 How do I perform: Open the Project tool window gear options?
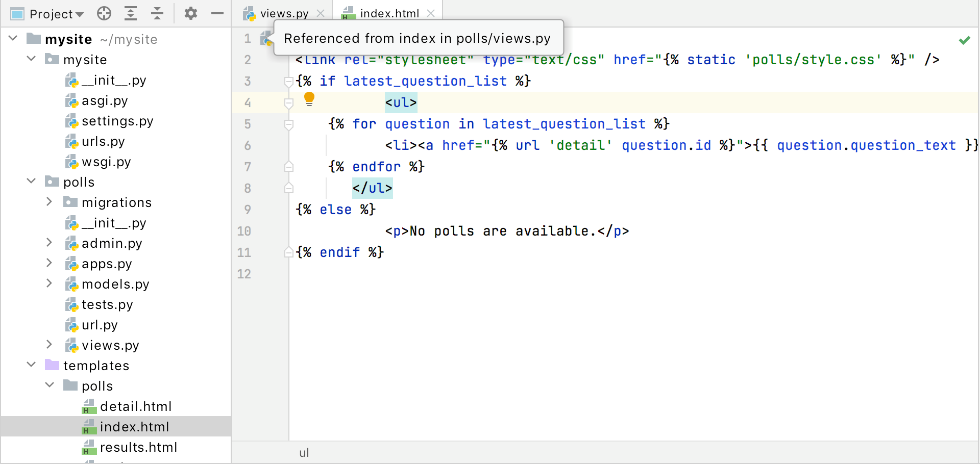click(x=191, y=13)
